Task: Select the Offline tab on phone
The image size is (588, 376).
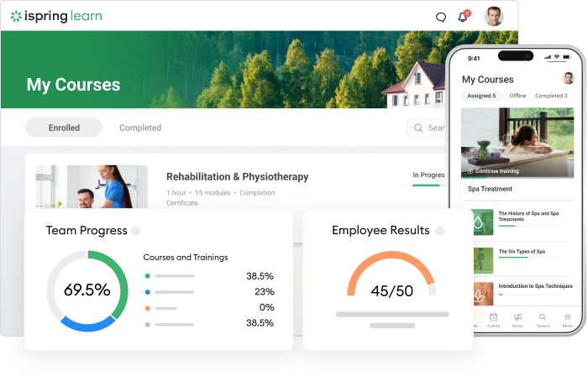Action: (517, 96)
